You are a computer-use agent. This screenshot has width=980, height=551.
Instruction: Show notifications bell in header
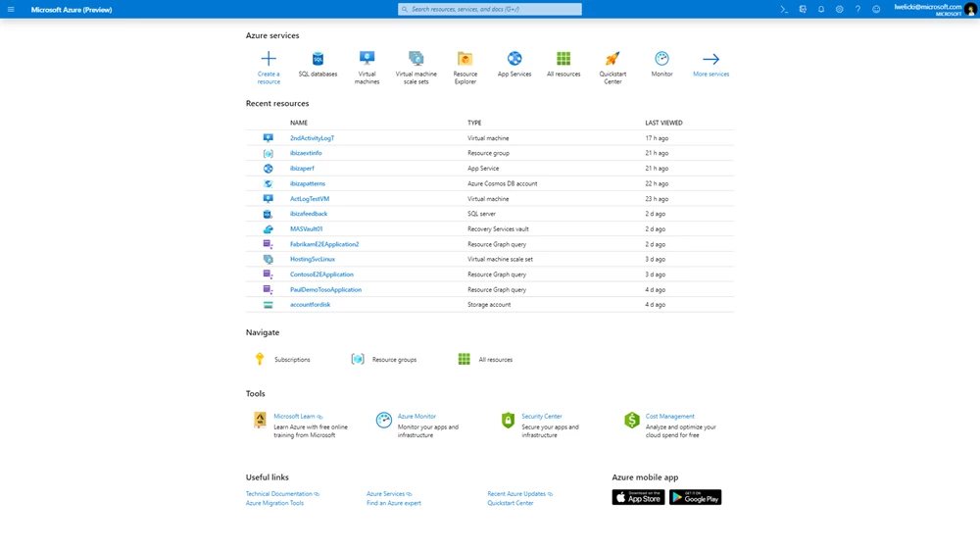(821, 9)
